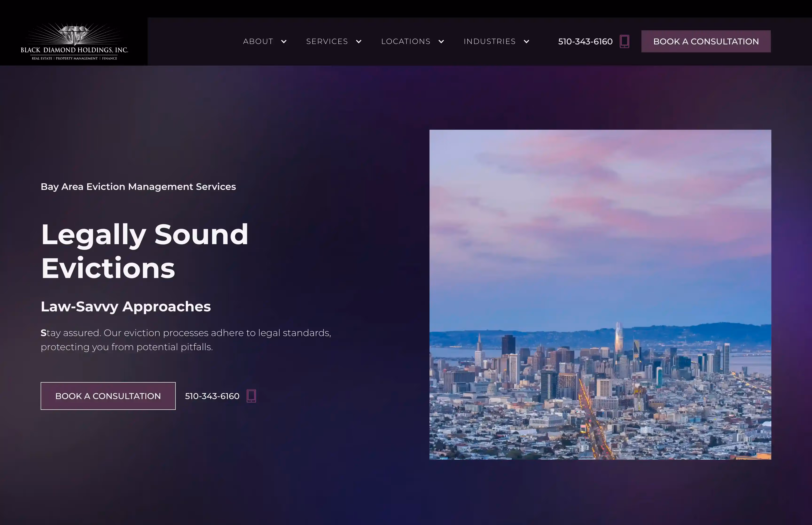Expand the Services chevron arrow

click(359, 42)
